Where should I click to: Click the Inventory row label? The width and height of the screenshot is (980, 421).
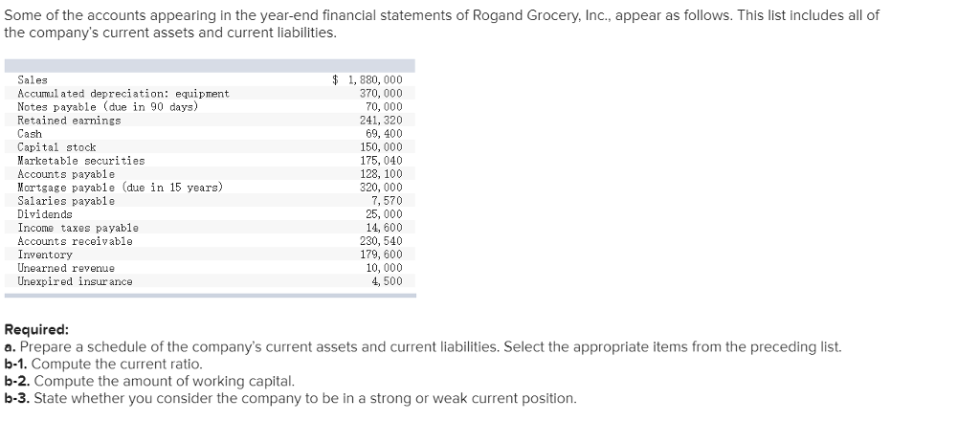(45, 255)
